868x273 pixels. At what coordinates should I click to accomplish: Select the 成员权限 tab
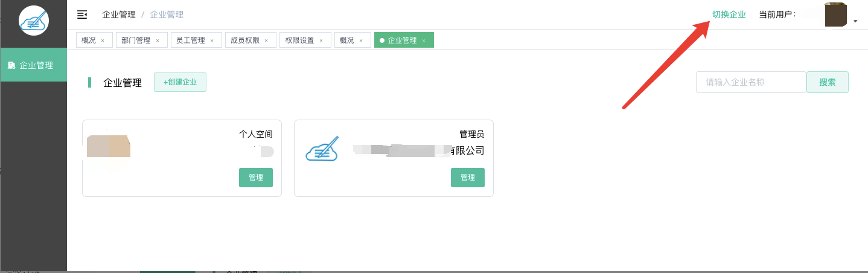click(245, 40)
